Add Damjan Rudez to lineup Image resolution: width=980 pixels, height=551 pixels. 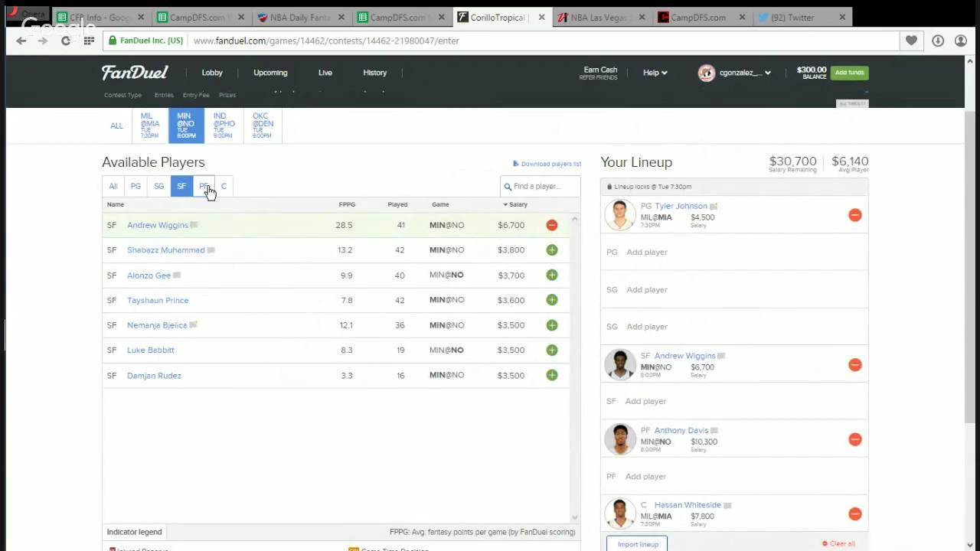(551, 375)
